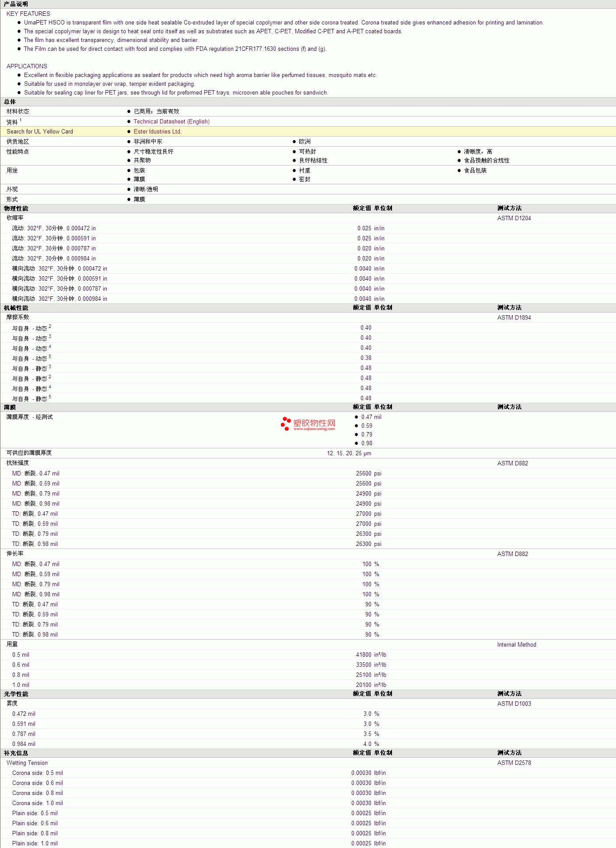
Task: Select the 摩擦系数 property label
Action: [18, 317]
